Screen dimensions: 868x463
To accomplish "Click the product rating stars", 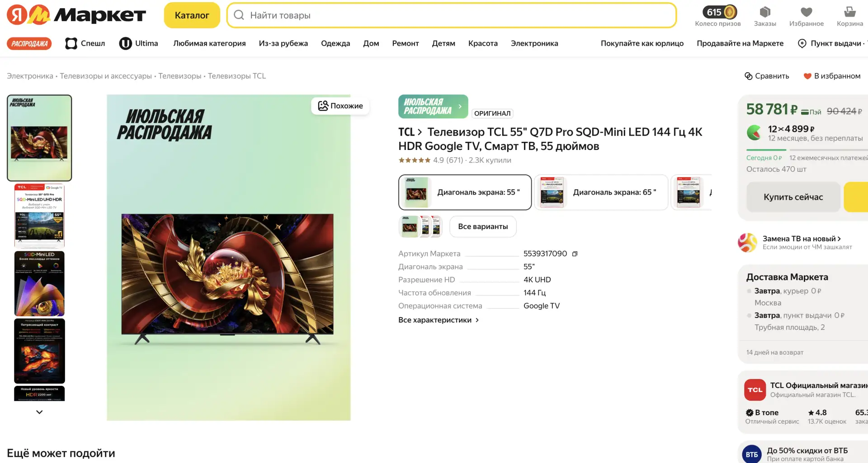I will pyautogui.click(x=415, y=160).
